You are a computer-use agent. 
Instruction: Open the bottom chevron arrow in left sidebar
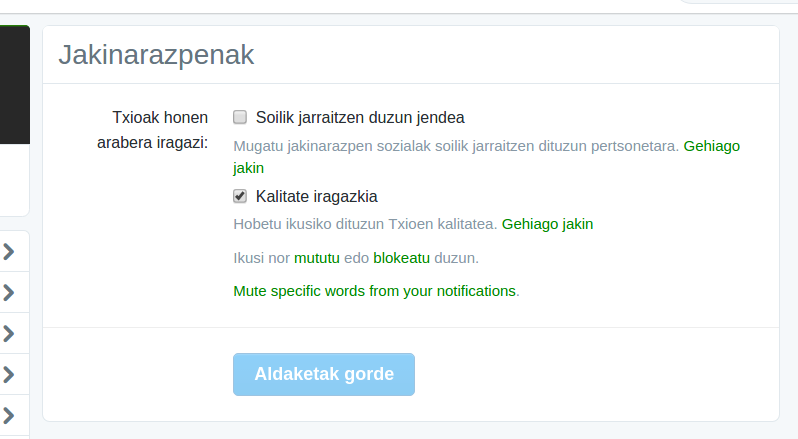tap(9, 414)
